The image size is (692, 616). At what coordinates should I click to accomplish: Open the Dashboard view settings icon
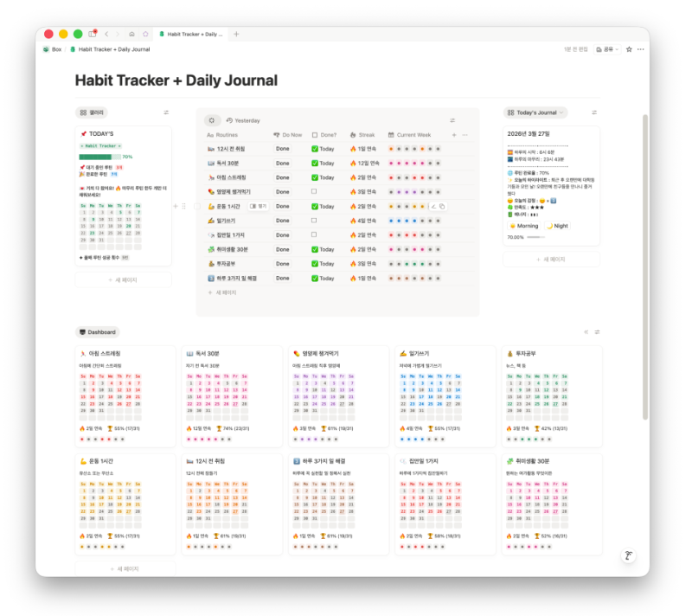(597, 332)
